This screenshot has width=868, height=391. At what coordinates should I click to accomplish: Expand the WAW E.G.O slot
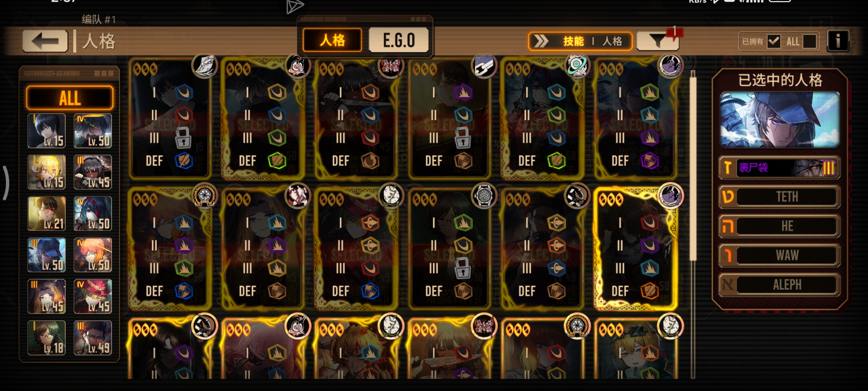pyautogui.click(x=779, y=255)
